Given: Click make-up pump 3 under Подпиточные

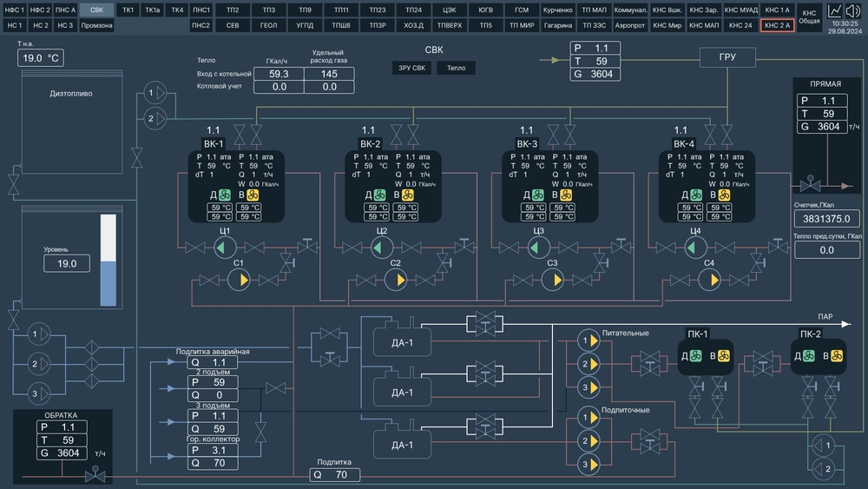Looking at the screenshot, I should coord(589,465).
